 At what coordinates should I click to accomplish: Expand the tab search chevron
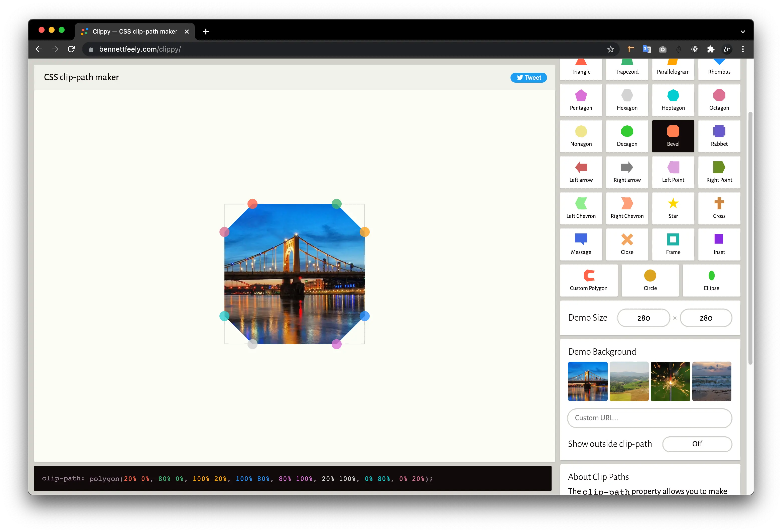743,32
